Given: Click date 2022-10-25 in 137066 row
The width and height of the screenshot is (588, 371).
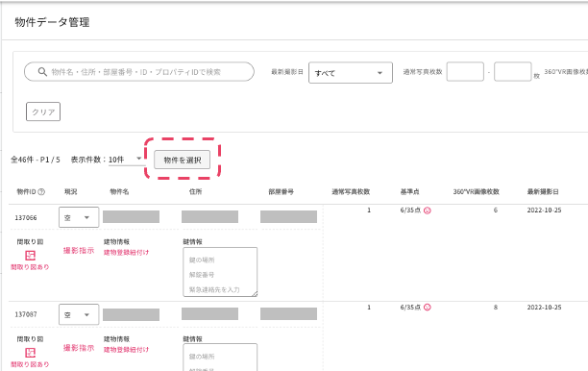Looking at the screenshot, I should pos(544,210).
